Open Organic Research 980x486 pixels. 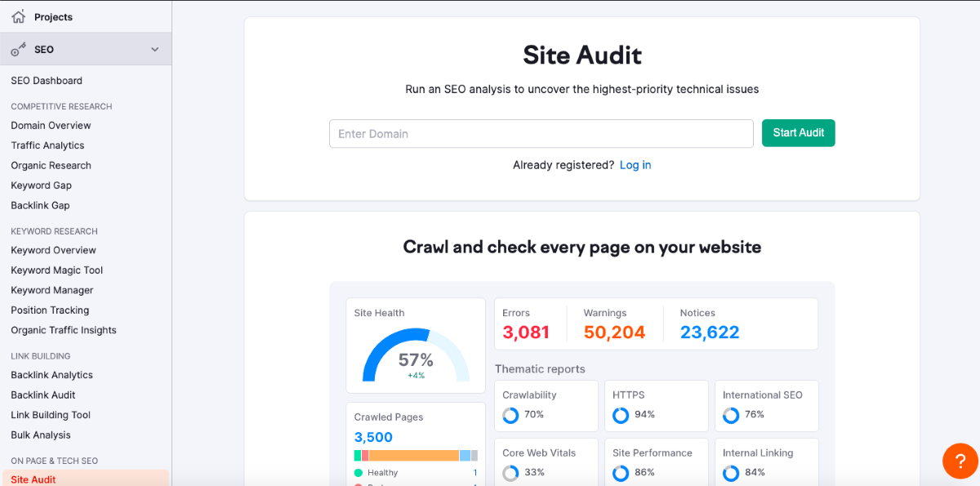(x=51, y=166)
